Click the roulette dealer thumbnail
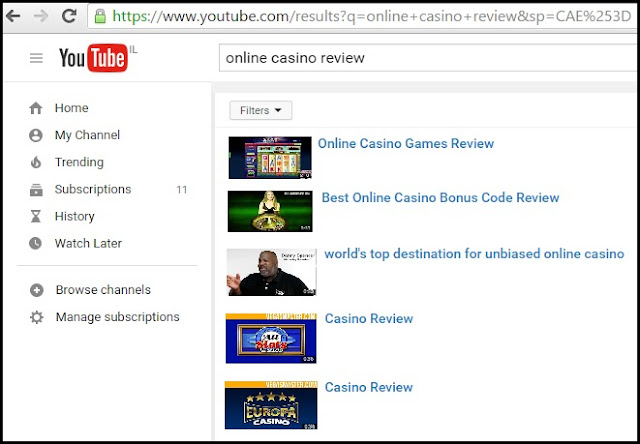This screenshot has height=444, width=640. (x=270, y=211)
